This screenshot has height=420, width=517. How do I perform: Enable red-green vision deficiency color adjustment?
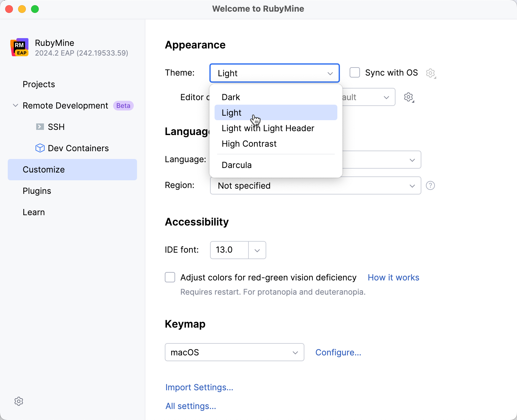pyautogui.click(x=170, y=277)
